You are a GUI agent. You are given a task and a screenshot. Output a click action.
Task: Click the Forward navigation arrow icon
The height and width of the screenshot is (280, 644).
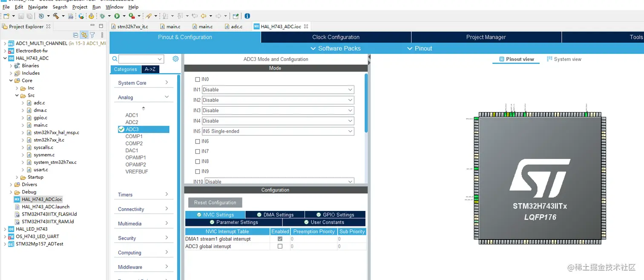[x=218, y=16]
